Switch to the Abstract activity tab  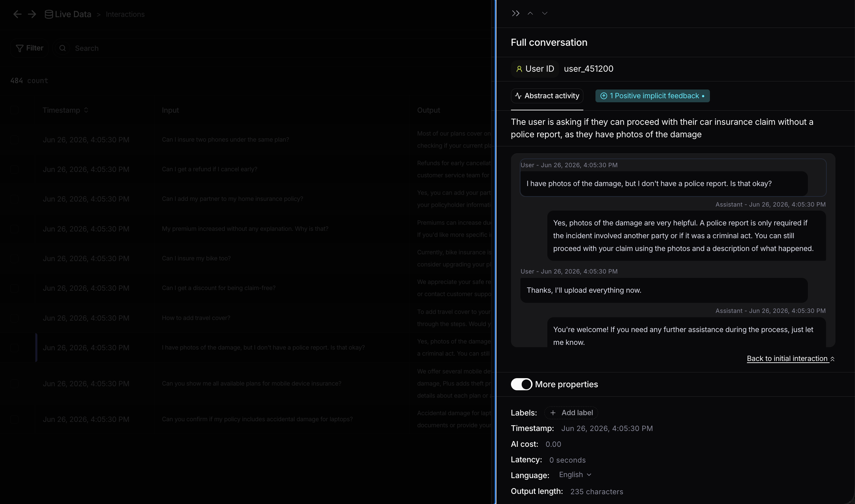coord(547,96)
